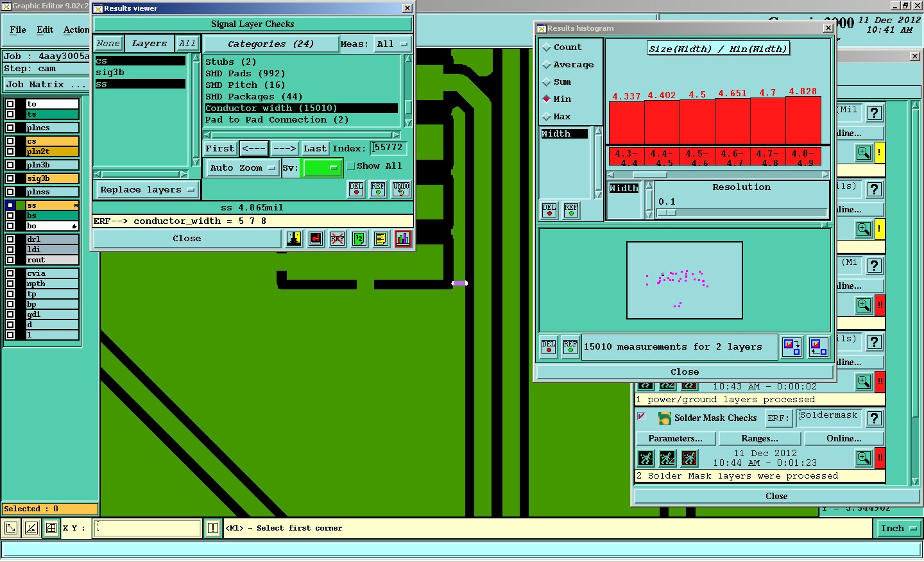The width and height of the screenshot is (924, 562).
Task: Click crossed-out REF icon in Results viewer
Action: (x=338, y=239)
